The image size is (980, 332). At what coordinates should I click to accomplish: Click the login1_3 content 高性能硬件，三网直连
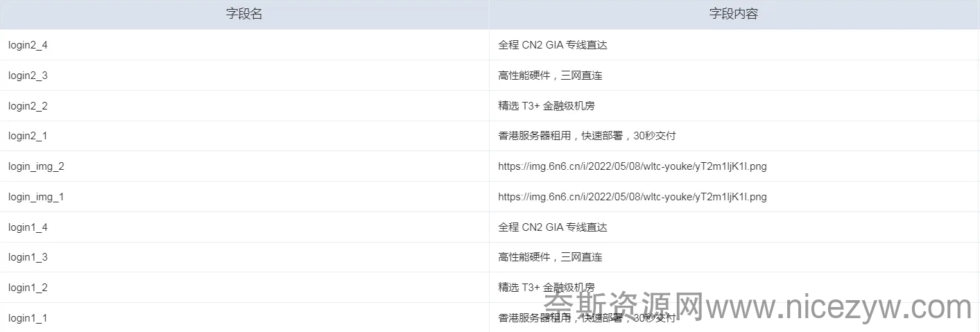click(x=550, y=257)
